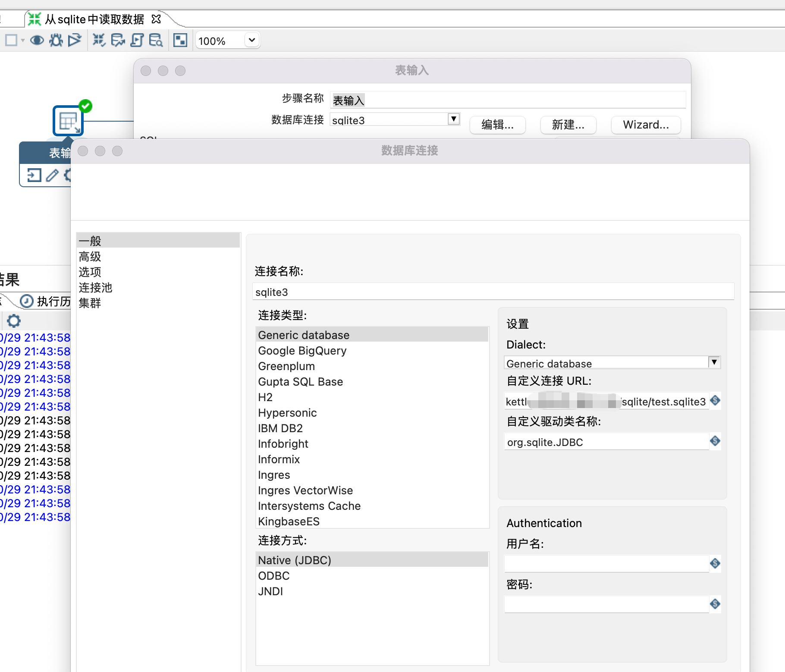
Task: Click the 连接名称 sqlite3 field
Action: (493, 292)
